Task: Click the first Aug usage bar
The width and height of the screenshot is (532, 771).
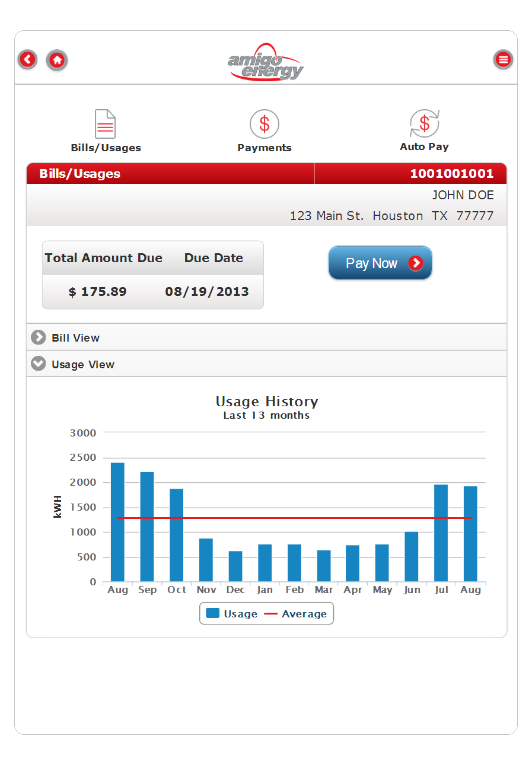Action: pyautogui.click(x=117, y=522)
